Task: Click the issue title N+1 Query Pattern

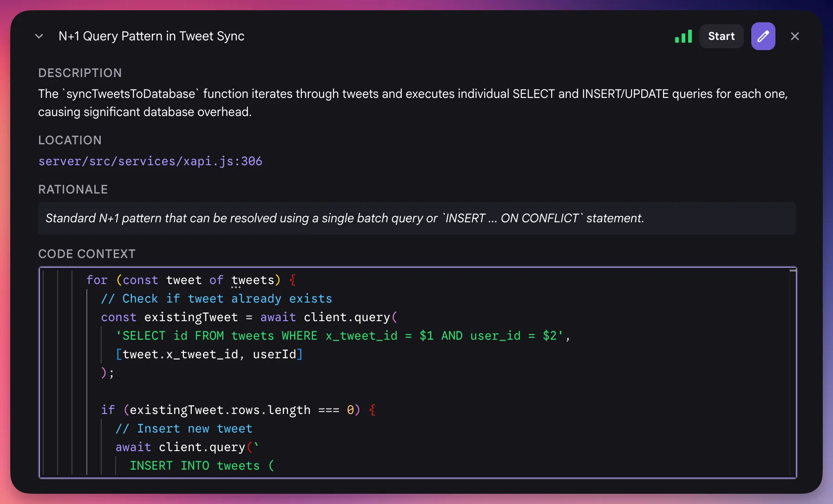Action: (x=151, y=36)
